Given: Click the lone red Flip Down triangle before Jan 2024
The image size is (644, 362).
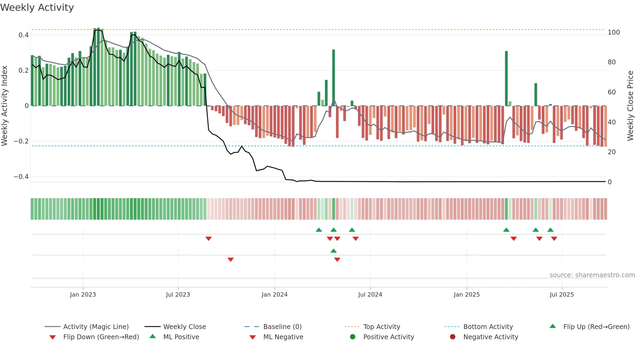Looking at the screenshot, I should pos(208,239).
